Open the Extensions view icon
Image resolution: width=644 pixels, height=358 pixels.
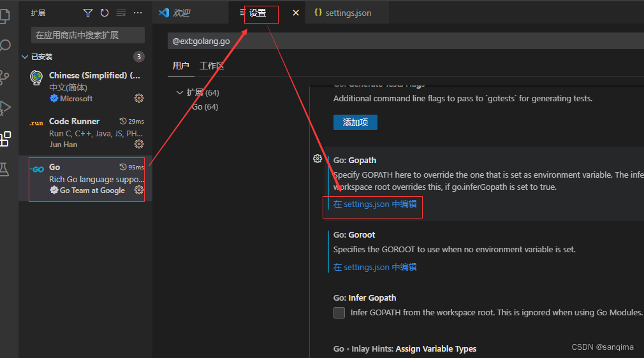point(5,139)
